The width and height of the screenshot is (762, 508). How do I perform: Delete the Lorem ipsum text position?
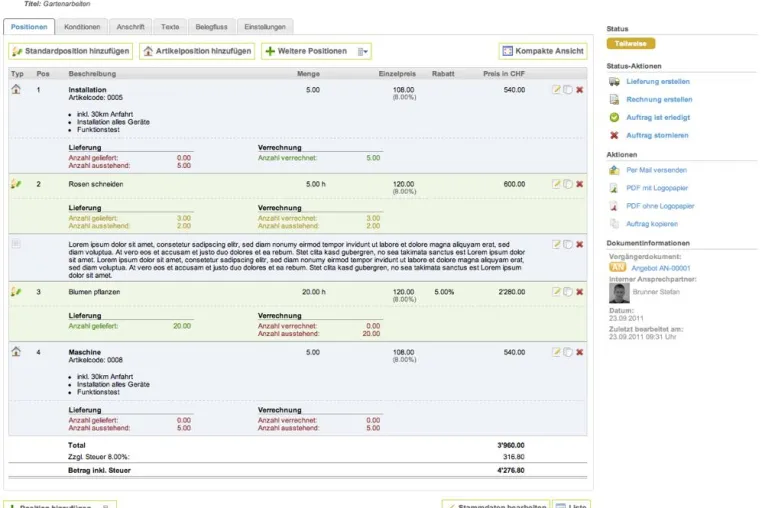click(x=579, y=244)
